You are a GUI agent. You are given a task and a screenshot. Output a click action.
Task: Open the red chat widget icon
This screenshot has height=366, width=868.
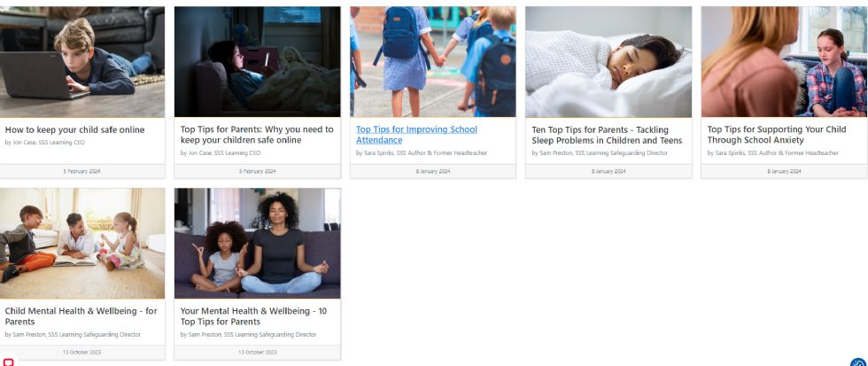pyautogui.click(x=8, y=362)
